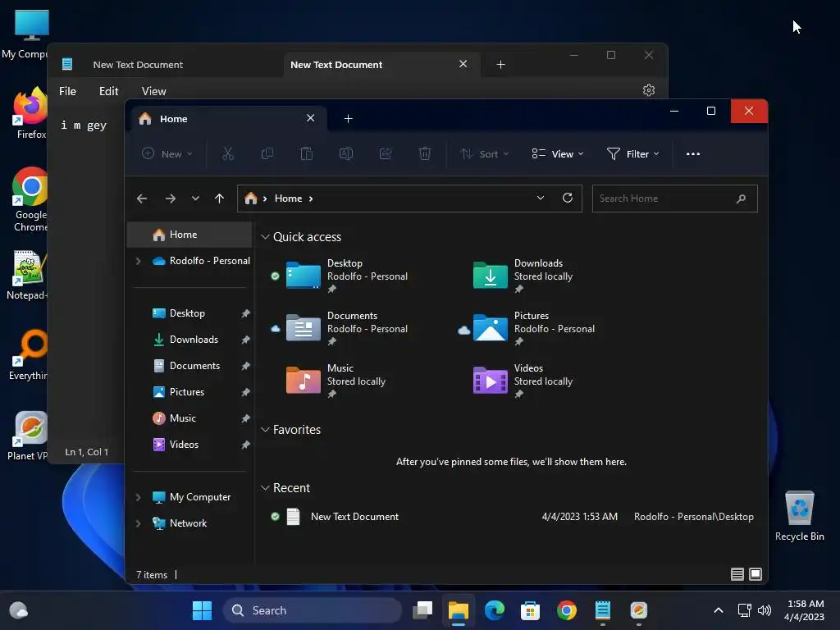Click the search magnifier in Search Home box
840x630 pixels.
741,199
